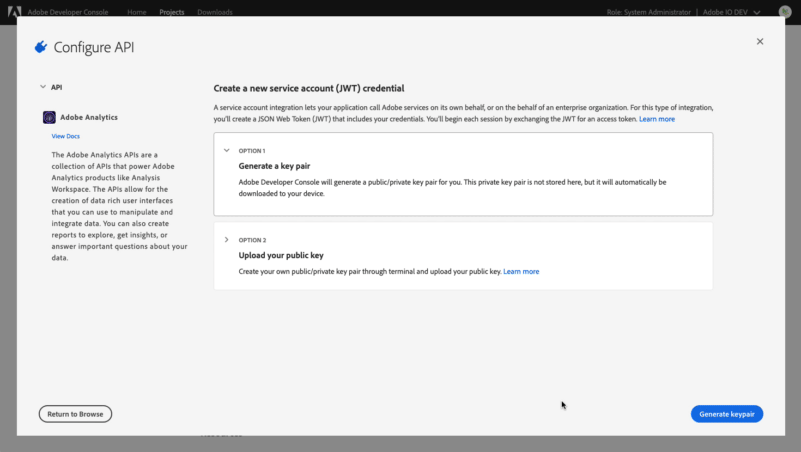Image resolution: width=801 pixels, height=452 pixels.
Task: Open the user avatar in the header
Action: (785, 12)
